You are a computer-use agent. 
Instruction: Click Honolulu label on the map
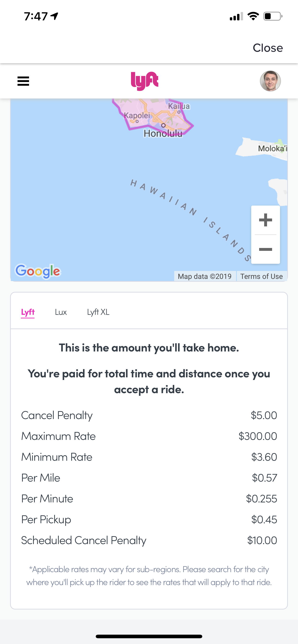click(x=163, y=133)
